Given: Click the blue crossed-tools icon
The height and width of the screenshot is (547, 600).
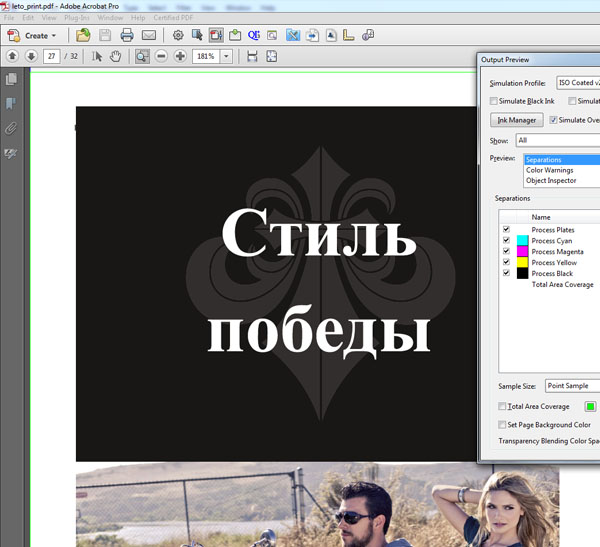Looking at the screenshot, I should (x=293, y=35).
